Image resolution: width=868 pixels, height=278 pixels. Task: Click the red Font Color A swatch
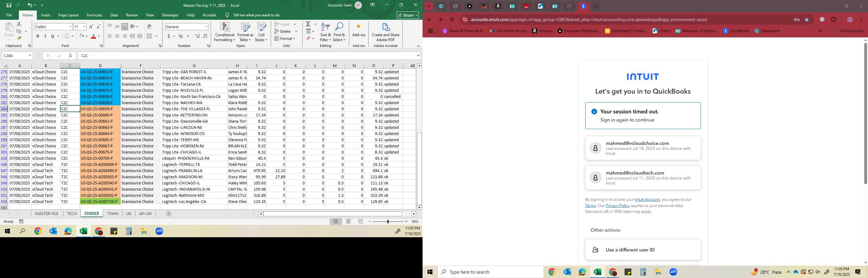(94, 36)
